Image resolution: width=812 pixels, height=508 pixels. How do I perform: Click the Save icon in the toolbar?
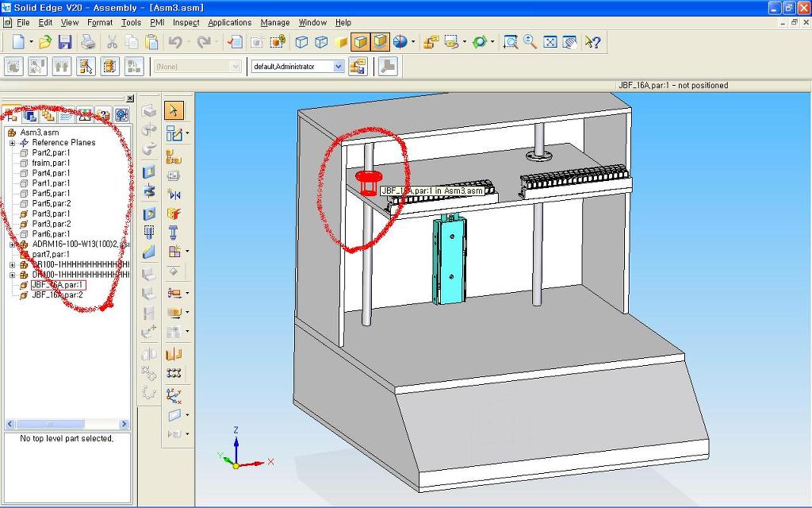point(65,42)
